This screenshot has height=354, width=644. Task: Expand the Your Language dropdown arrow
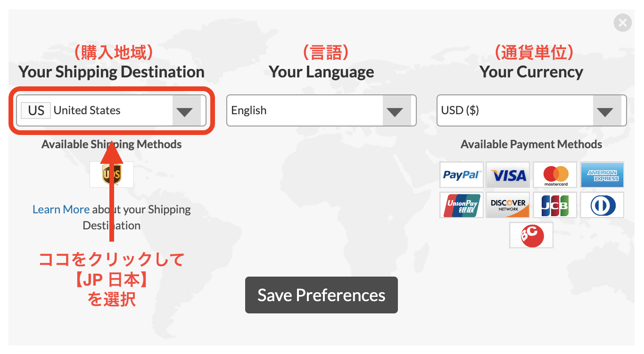[x=395, y=111]
